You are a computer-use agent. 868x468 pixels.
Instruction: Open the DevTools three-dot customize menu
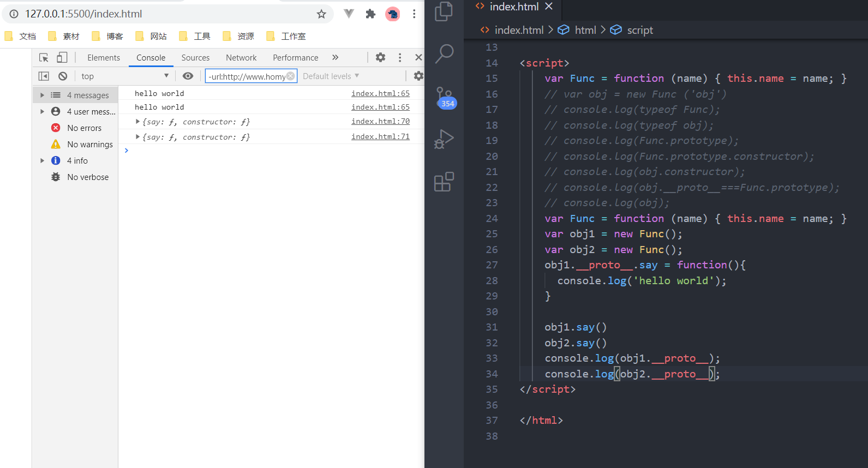pos(400,57)
